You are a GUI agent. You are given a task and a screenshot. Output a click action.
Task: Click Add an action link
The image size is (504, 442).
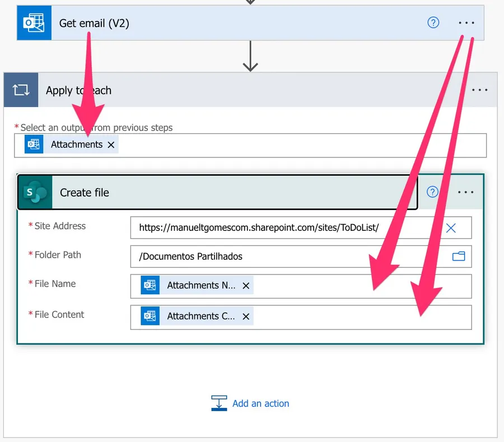tap(260, 403)
